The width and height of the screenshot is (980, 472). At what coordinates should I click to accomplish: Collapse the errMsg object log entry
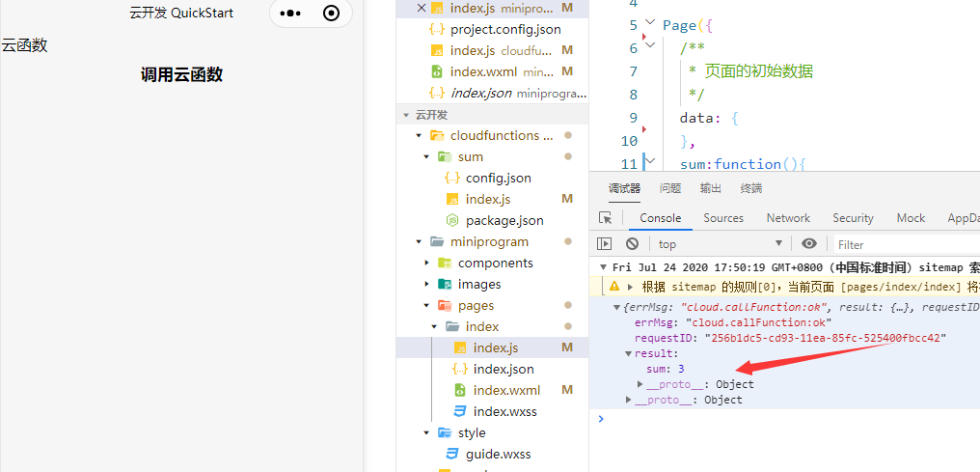pyautogui.click(x=617, y=308)
